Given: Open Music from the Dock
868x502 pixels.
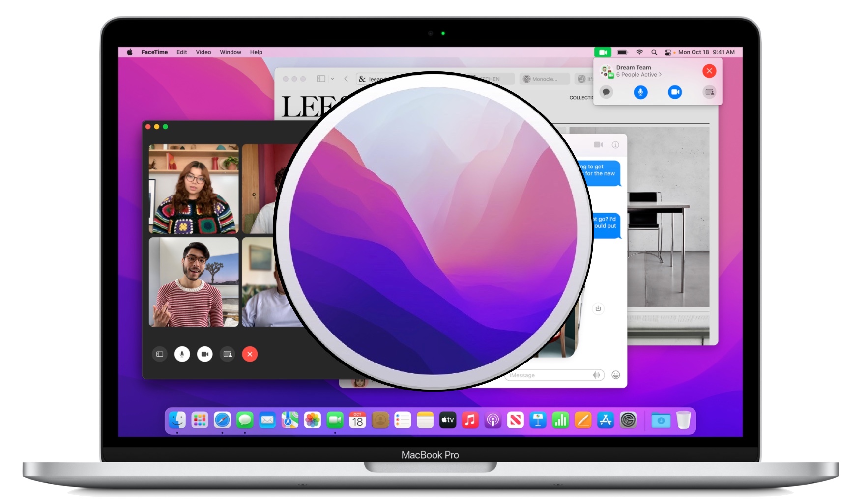Looking at the screenshot, I should point(470,420).
